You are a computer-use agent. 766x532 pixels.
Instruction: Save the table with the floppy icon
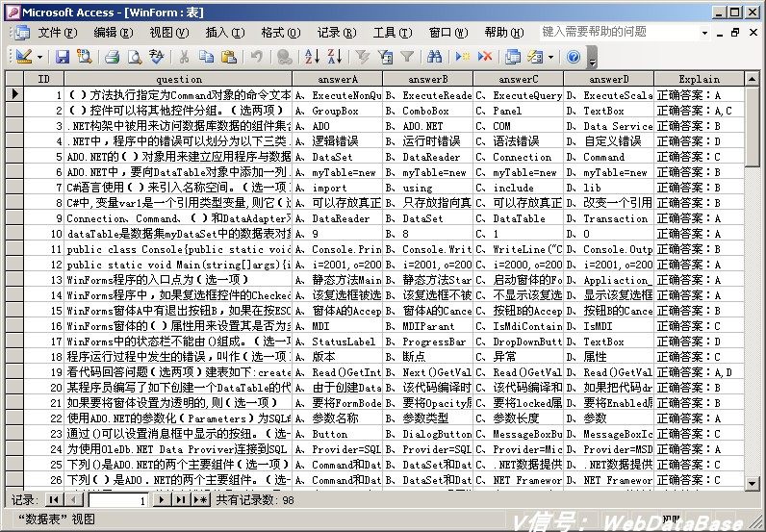(62, 57)
